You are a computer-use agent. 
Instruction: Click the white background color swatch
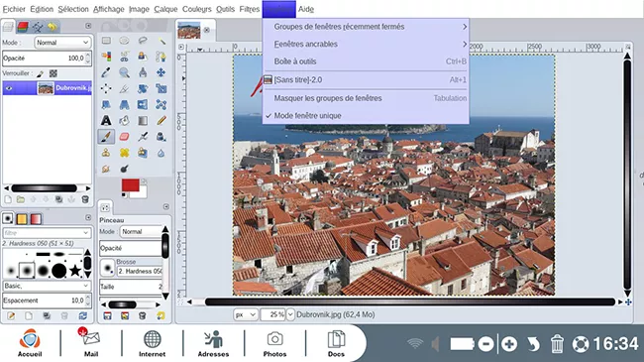(x=142, y=193)
